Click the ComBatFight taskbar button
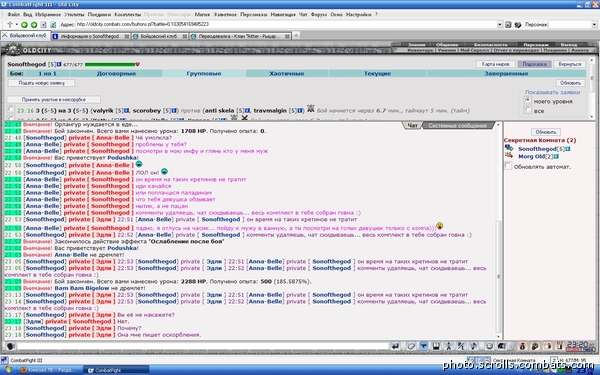Screen dimensions: 600x375 [116, 370]
